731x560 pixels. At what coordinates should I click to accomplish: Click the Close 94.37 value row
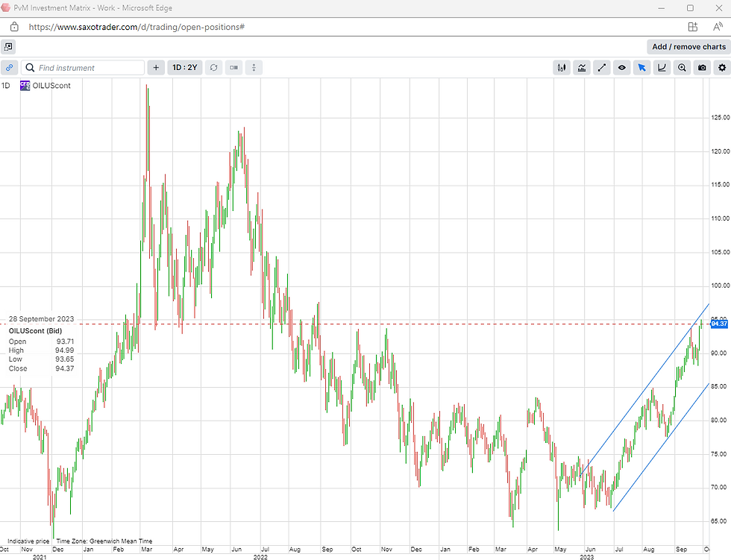(41, 368)
